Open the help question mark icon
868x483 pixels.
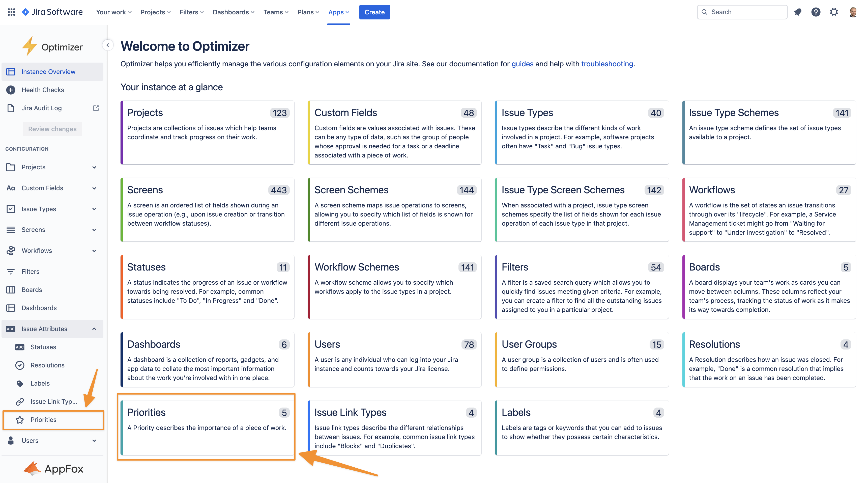(x=816, y=12)
